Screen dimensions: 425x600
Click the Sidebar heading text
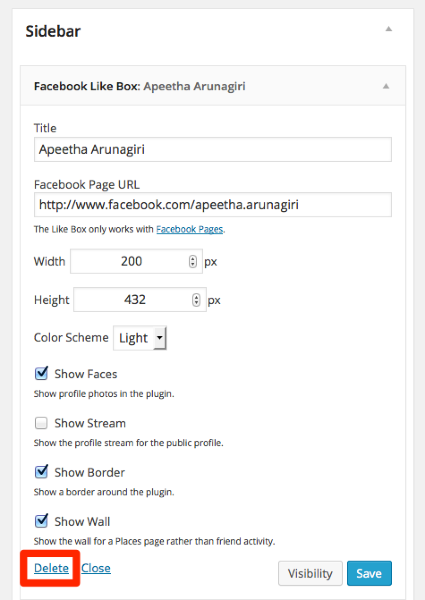(x=53, y=31)
